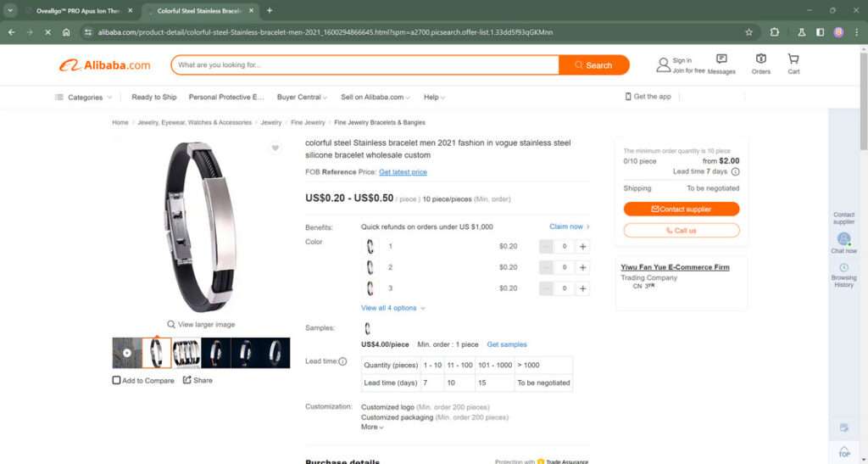Expand View all 4 options

click(x=393, y=308)
